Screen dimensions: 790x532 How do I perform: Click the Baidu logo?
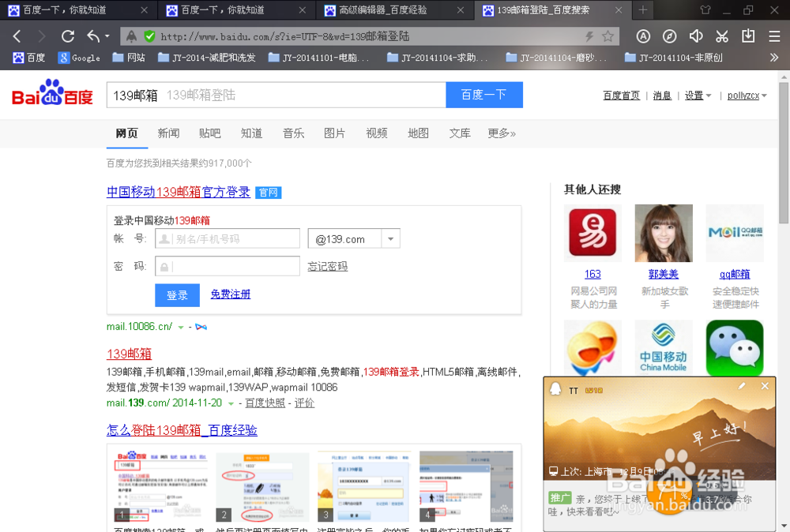pyautogui.click(x=52, y=92)
